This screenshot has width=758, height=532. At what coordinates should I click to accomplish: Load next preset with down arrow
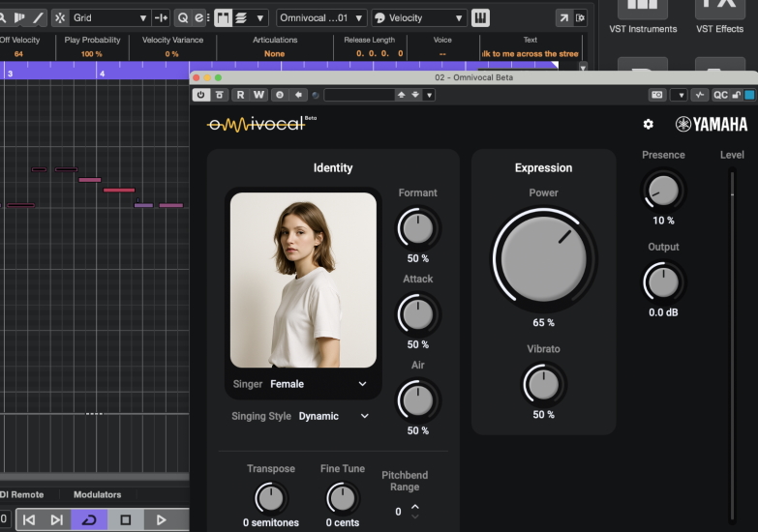415,95
